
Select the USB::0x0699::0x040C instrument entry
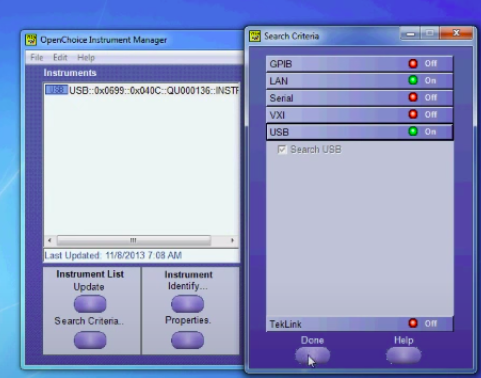pos(142,90)
